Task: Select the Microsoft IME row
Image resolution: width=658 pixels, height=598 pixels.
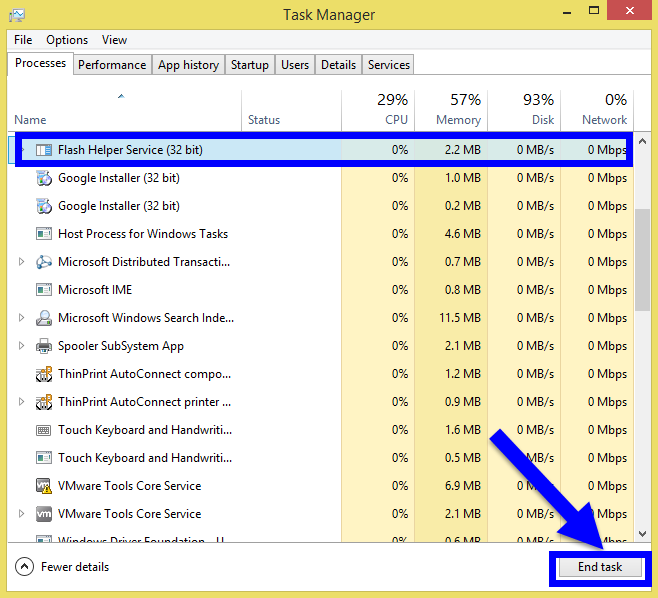Action: [x=321, y=290]
